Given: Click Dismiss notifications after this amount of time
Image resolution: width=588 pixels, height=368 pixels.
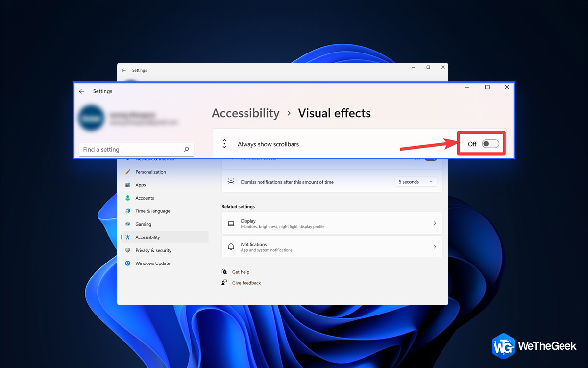Looking at the screenshot, I should [x=287, y=182].
